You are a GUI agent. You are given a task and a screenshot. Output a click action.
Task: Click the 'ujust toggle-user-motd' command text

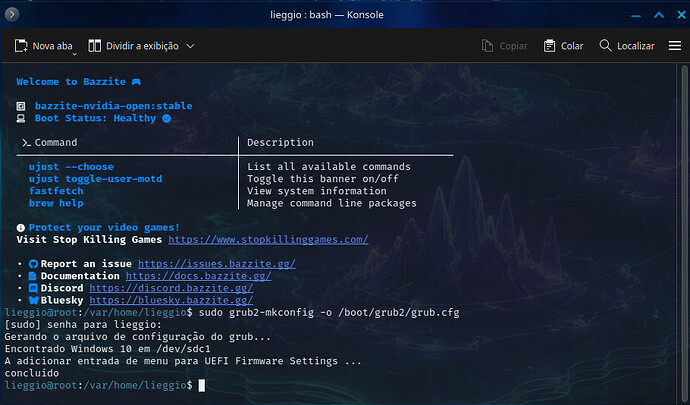95,179
